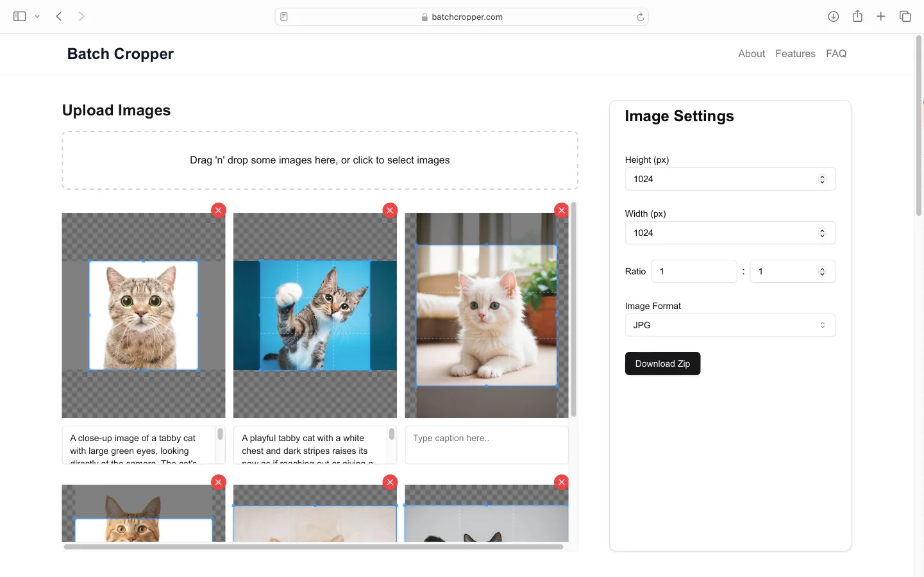Screen dimensions: 924x577
Task: Show all open tabs
Action: point(905,16)
